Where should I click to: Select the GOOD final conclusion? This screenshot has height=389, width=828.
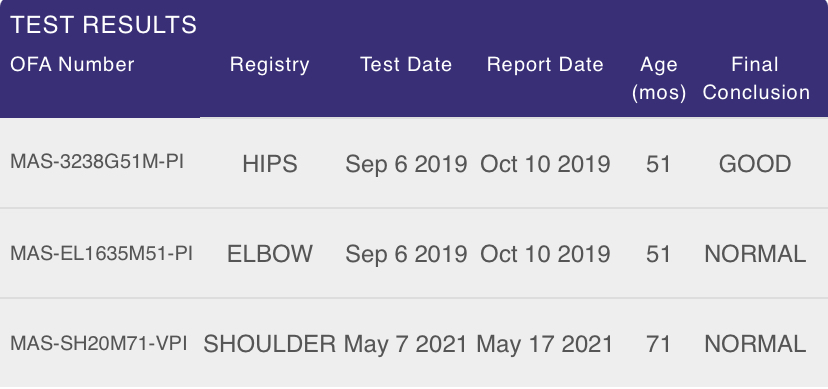[755, 164]
